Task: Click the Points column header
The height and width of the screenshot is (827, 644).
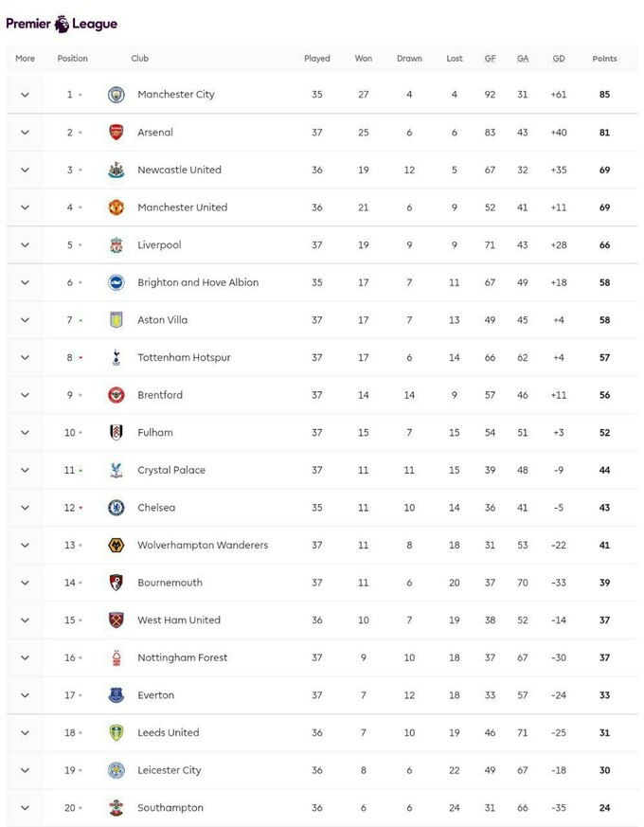Action: (604, 59)
